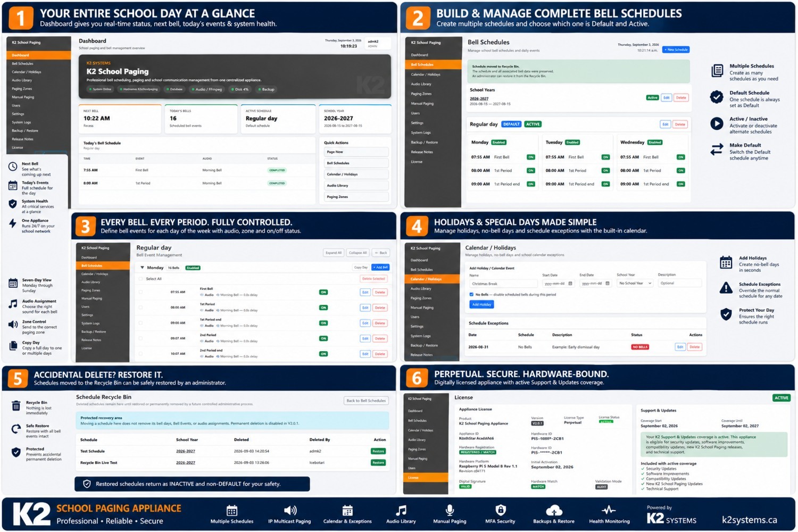Click the Schedule Exceptions warning triangle icon
Image resolution: width=798 pixels, height=532 pixels.
point(726,288)
